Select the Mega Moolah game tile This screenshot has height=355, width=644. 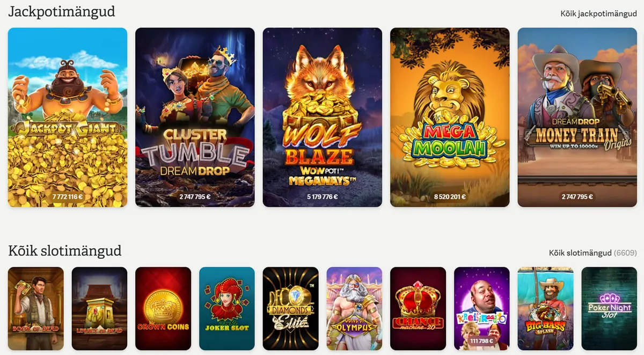pos(450,117)
